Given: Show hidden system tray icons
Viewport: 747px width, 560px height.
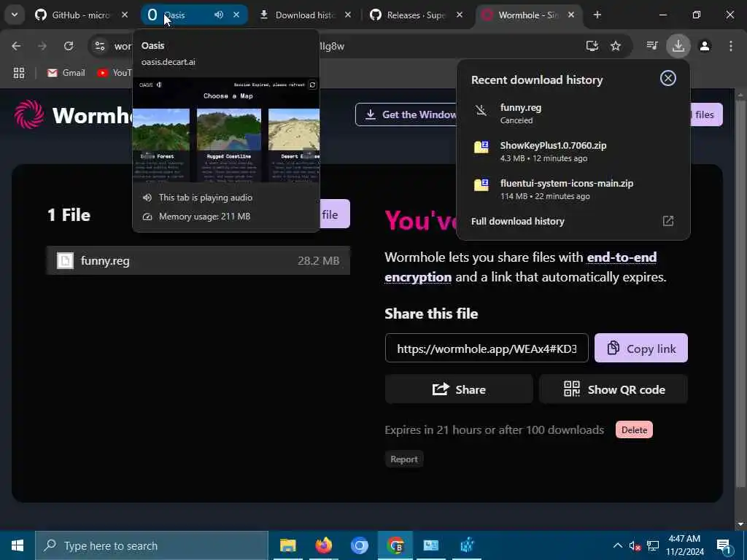Looking at the screenshot, I should click(617, 545).
